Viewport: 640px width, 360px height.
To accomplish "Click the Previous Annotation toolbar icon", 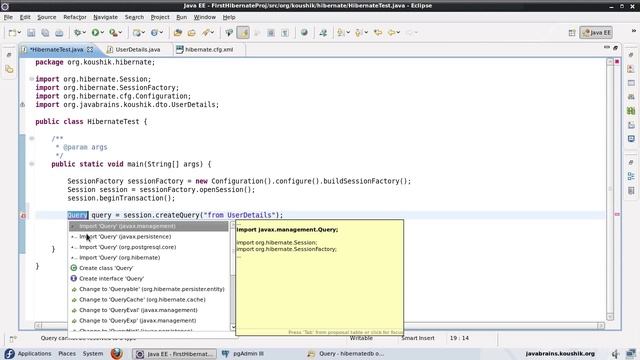I will tap(358, 33).
